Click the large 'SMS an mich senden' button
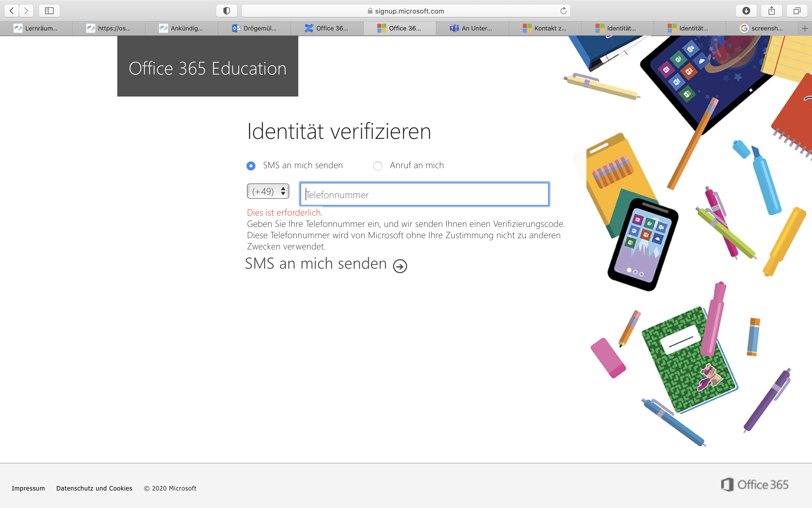Image resolution: width=812 pixels, height=508 pixels. (326, 264)
